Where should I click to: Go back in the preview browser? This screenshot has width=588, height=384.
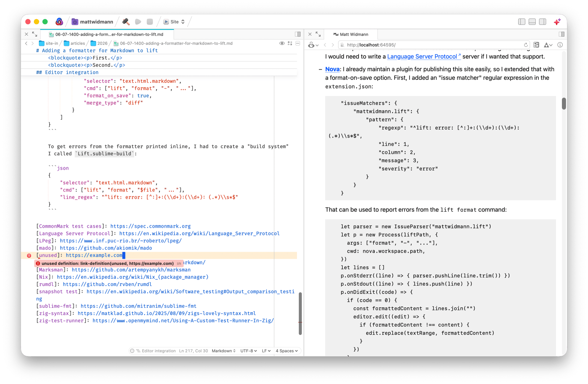pyautogui.click(x=325, y=45)
